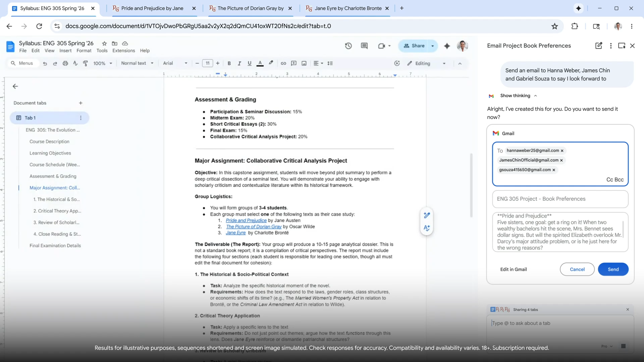Insert a link from the toolbar
The height and width of the screenshot is (362, 644).
pos(283,63)
